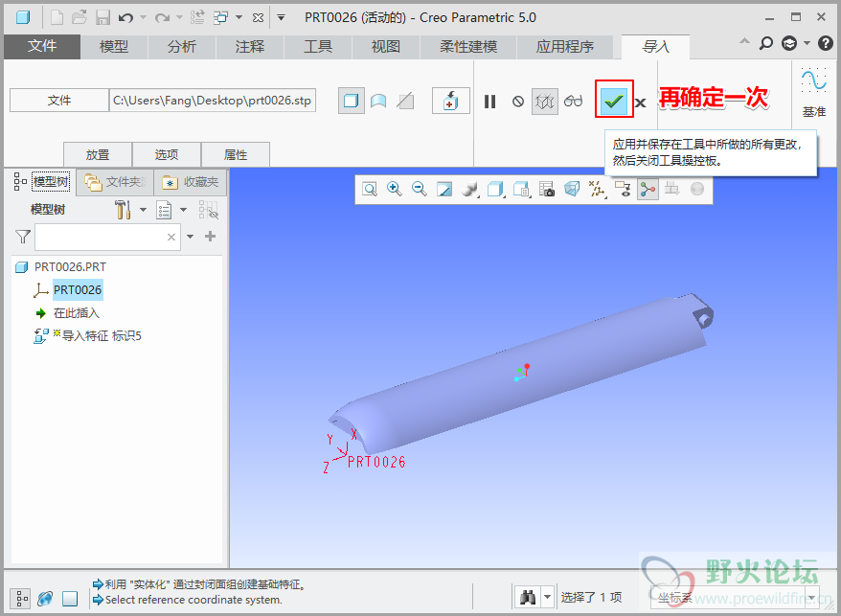Toggle the attached wireframe preview mode
This screenshot has height=616, width=841.
(544, 101)
